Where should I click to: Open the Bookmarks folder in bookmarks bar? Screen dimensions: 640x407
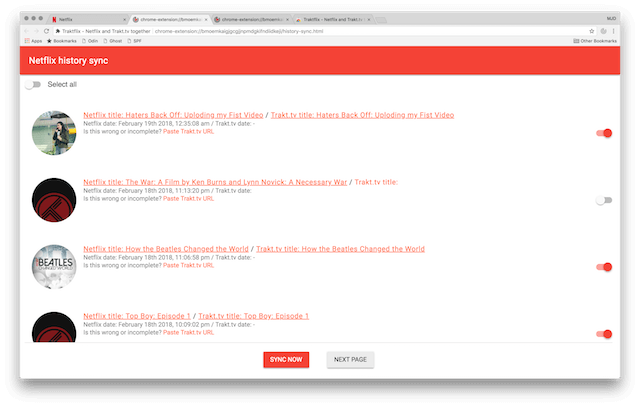click(x=62, y=41)
